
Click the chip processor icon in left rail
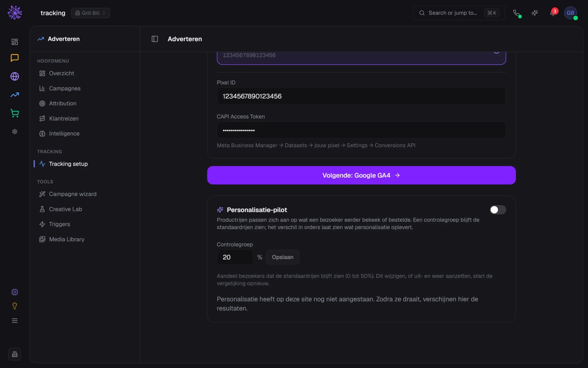coord(15,292)
